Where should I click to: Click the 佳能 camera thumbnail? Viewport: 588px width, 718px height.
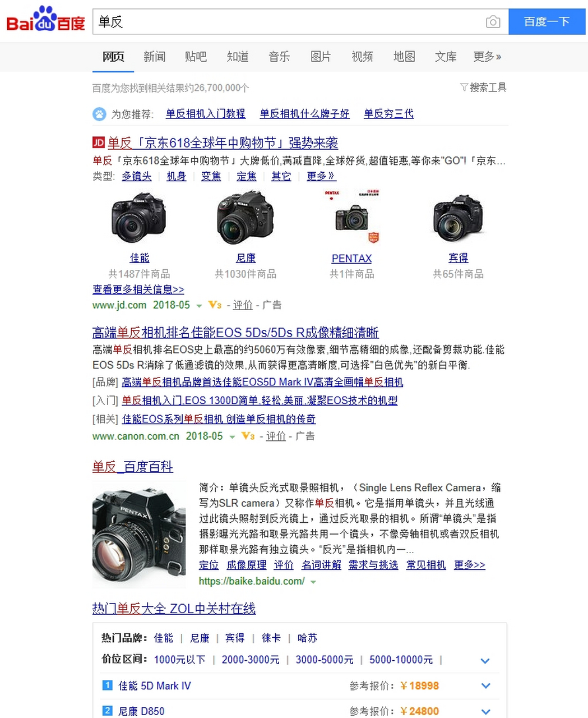139,218
